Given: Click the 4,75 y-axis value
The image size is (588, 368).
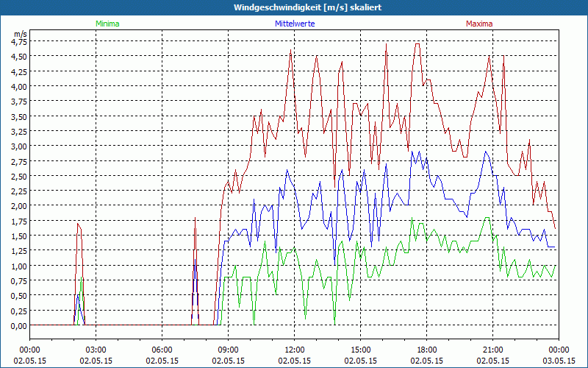Looking at the screenshot, I should pyautogui.click(x=19, y=42).
